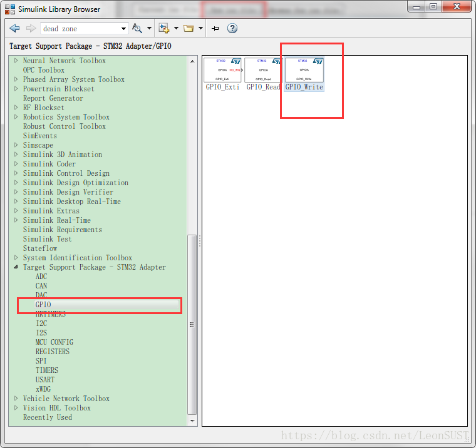The image size is (476, 448).
Task: Select OPC Toolbox in the tree
Action: pos(44,70)
